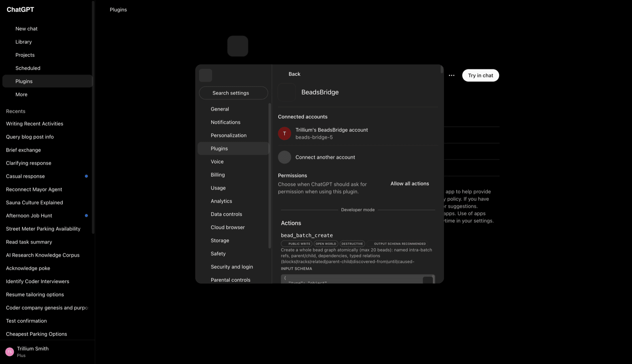This screenshot has height=364, width=632.
Task: Open the Afternoon Job Hunt chat
Action: (47, 216)
